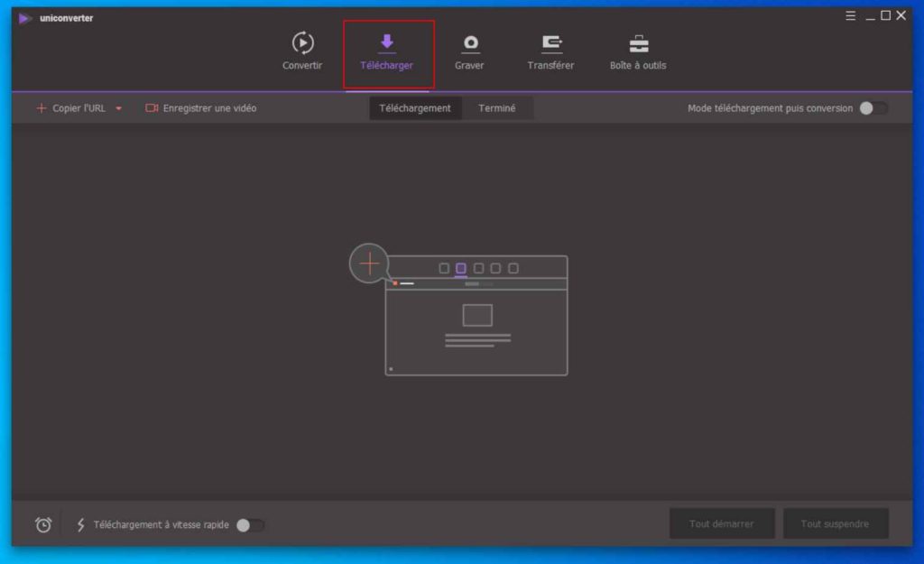924x564 pixels.
Task: Expand the Copier l'URL dropdown arrow
Action: (x=118, y=108)
